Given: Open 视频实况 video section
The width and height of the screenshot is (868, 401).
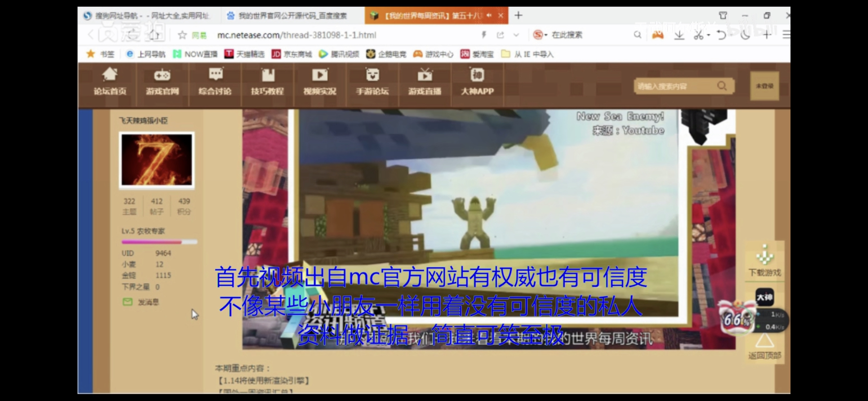Looking at the screenshot, I should pyautogui.click(x=320, y=82).
